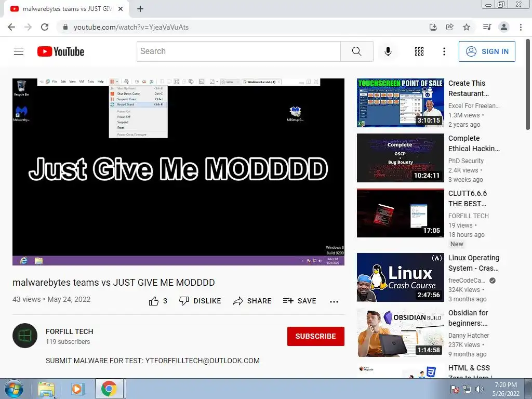Viewport: 532px width, 399px height.
Task: Open FORFILL TECH channel avatar
Action: coord(25,336)
